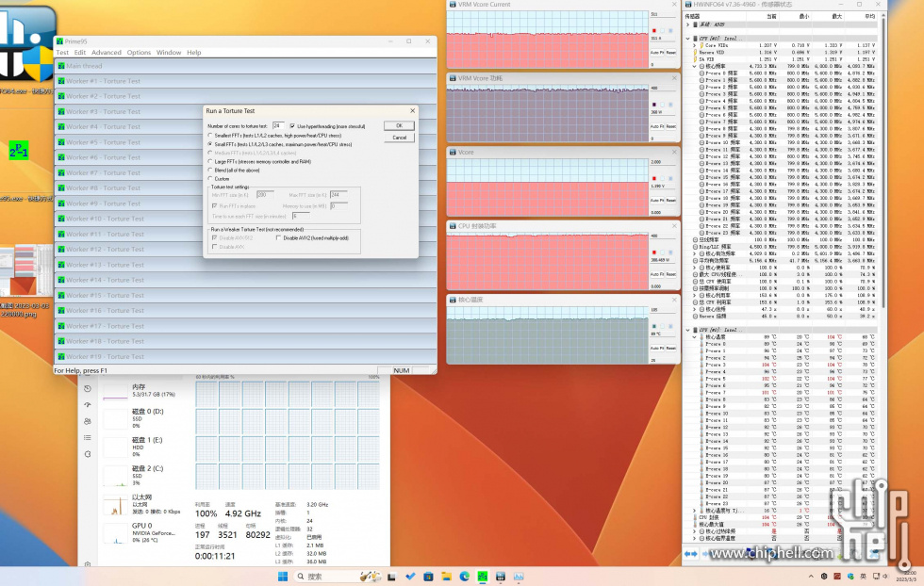Open the Test menu in Prime95
Screen dimensions: 924x586
[62, 53]
